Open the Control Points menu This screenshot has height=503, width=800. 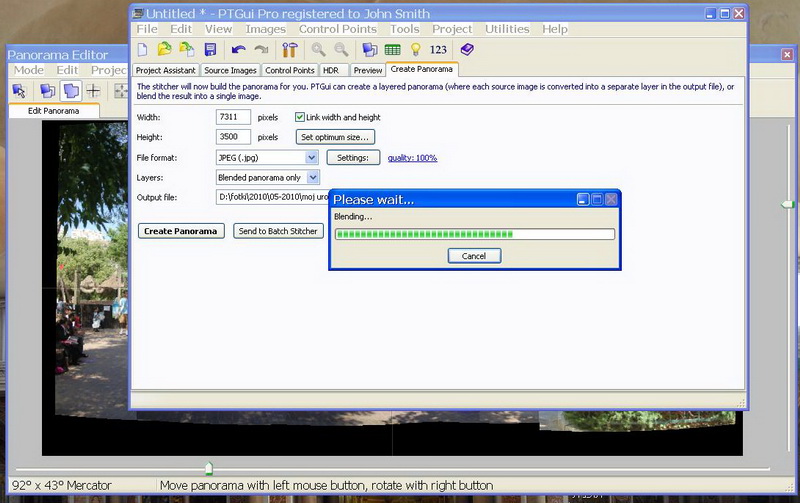coord(338,29)
